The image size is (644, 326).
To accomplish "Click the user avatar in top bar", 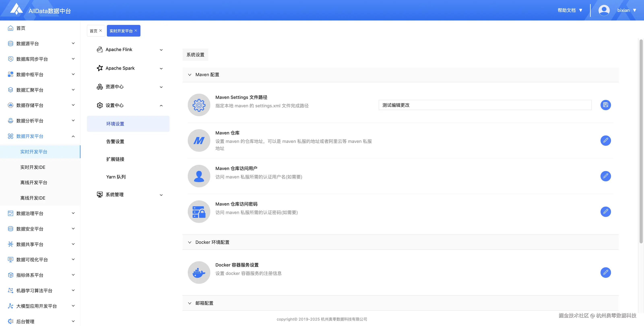I will tap(604, 10).
